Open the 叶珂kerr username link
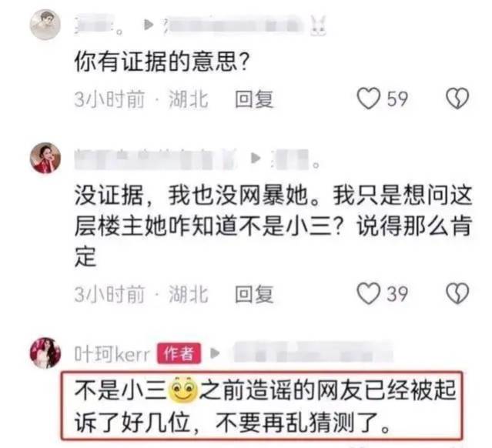 pos(112,355)
